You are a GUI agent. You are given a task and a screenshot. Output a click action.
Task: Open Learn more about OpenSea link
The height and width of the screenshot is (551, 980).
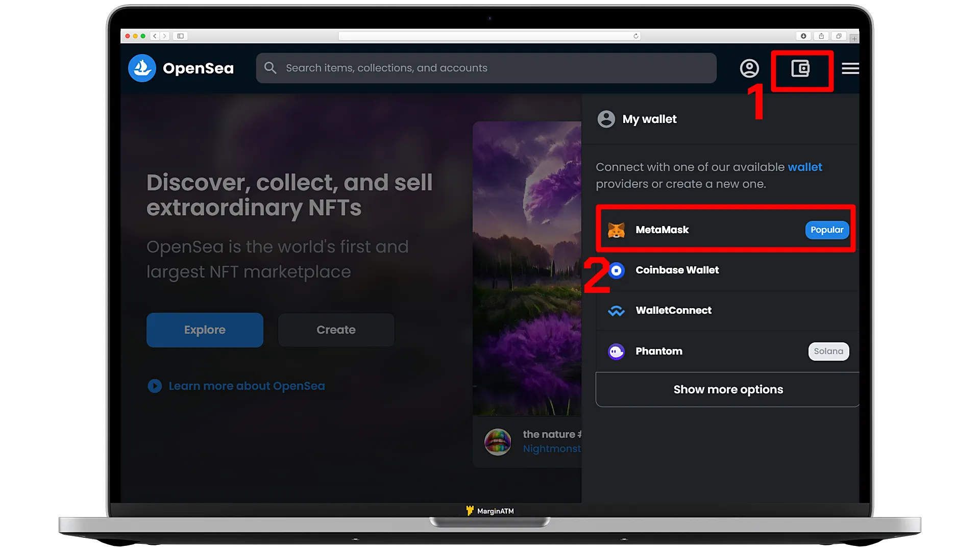tap(247, 386)
